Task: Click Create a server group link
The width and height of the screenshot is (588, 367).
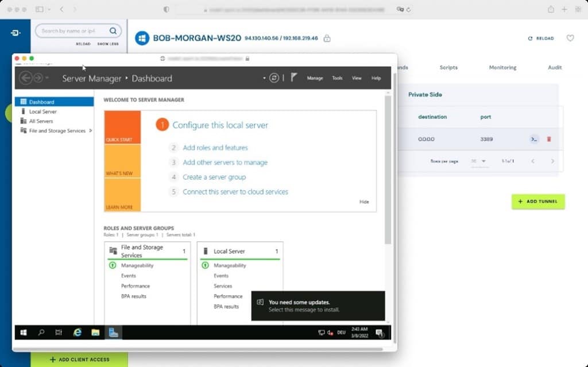Action: pos(214,177)
